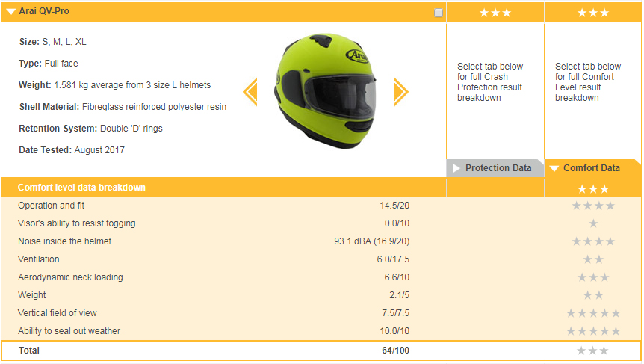Open the Comfort Data tab
This screenshot has width=644, height=364.
point(591,168)
